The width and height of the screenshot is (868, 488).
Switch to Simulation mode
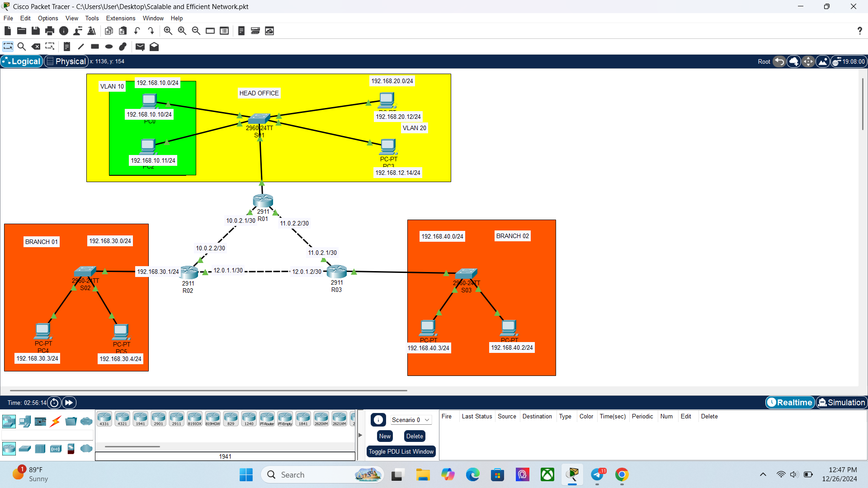tap(841, 402)
